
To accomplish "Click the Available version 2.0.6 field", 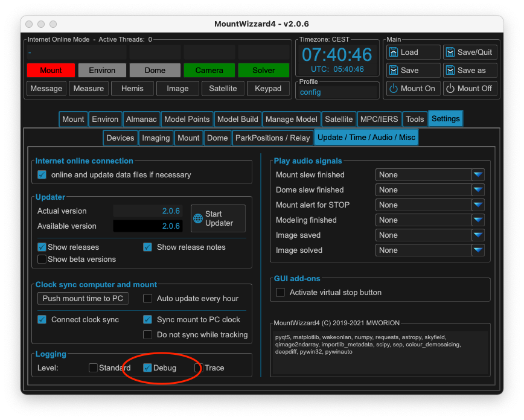I will tap(148, 226).
